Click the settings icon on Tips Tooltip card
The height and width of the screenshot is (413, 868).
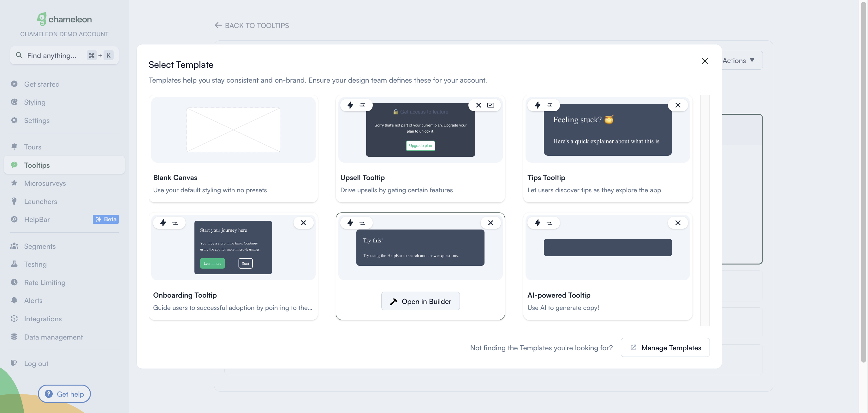click(550, 105)
